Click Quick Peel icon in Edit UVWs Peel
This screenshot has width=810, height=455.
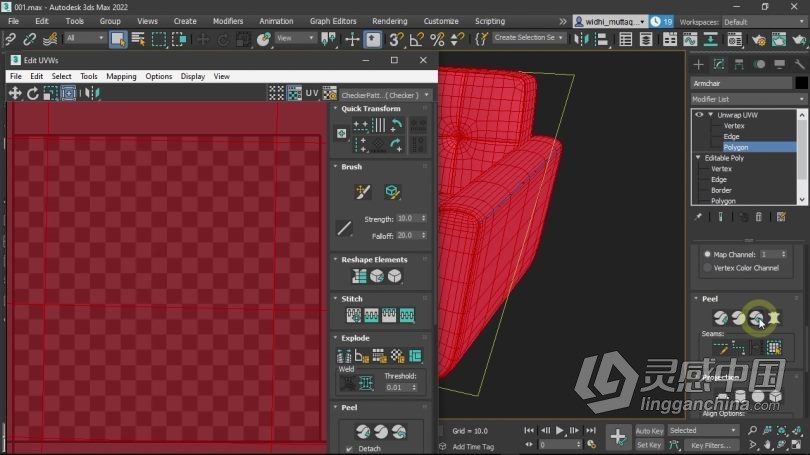363,431
